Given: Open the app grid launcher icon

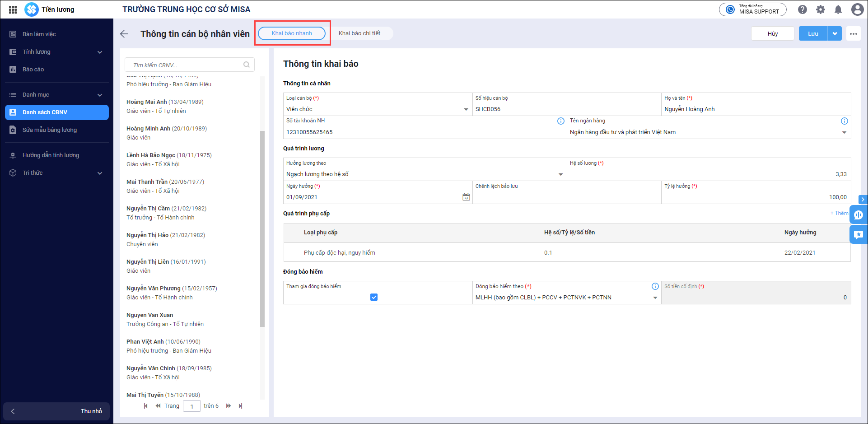Looking at the screenshot, I should (13, 9).
